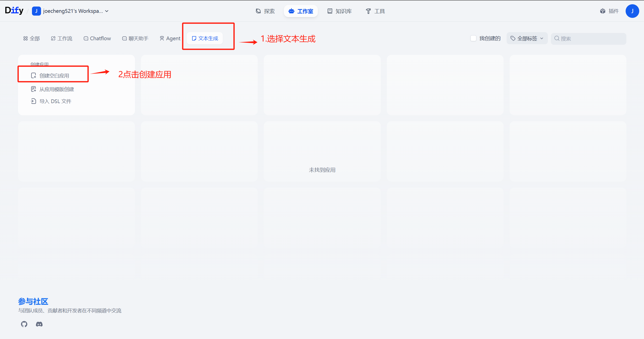The width and height of the screenshot is (644, 339).
Task: Click the GitHub community icon
Action: [24, 324]
